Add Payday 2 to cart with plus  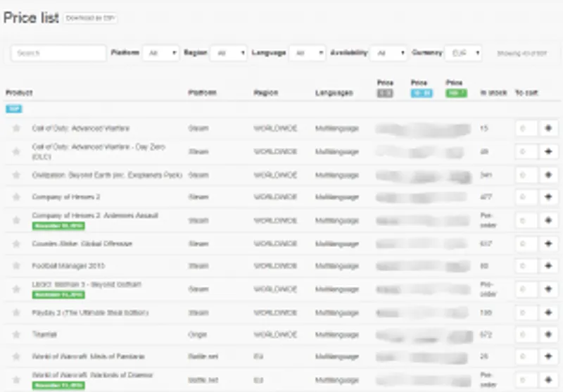548,312
